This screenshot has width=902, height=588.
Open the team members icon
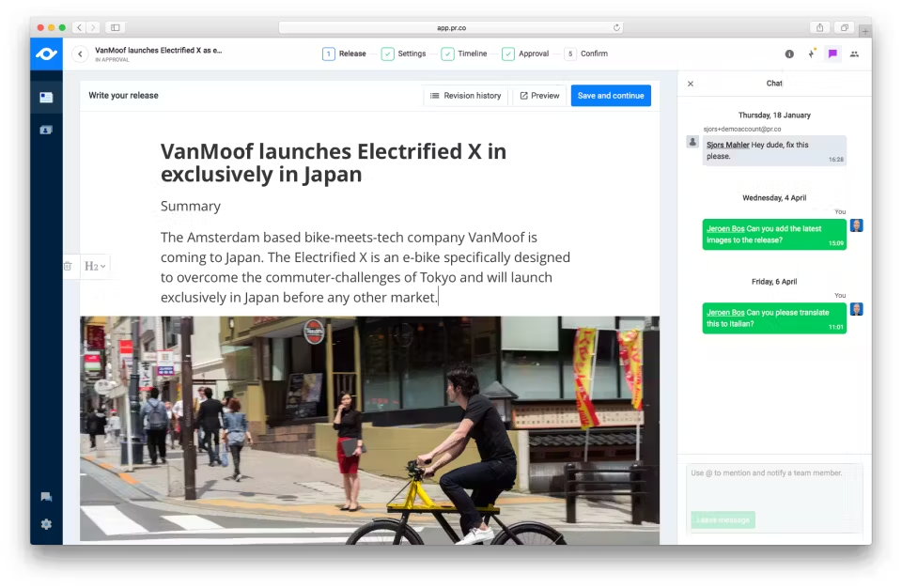(854, 54)
